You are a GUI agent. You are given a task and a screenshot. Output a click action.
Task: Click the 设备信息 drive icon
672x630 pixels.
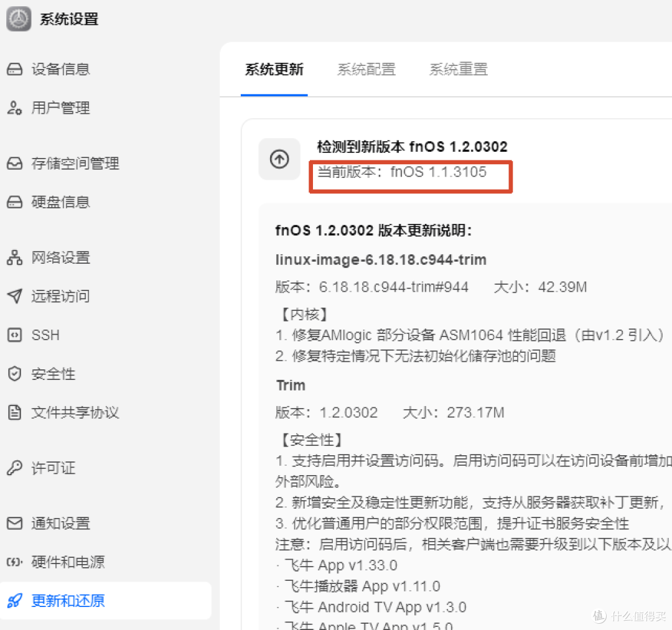(14, 69)
